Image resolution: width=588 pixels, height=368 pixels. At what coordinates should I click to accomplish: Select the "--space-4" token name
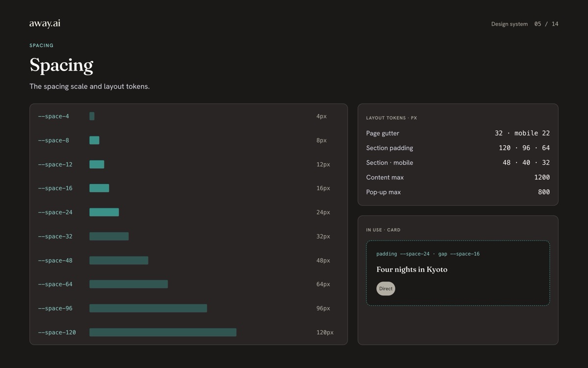pos(53,116)
